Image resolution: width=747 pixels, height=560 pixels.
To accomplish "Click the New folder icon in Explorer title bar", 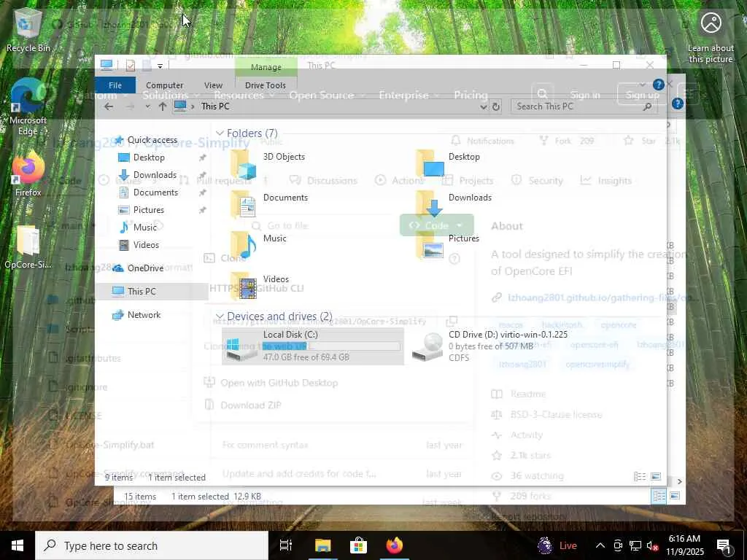I will (x=147, y=65).
